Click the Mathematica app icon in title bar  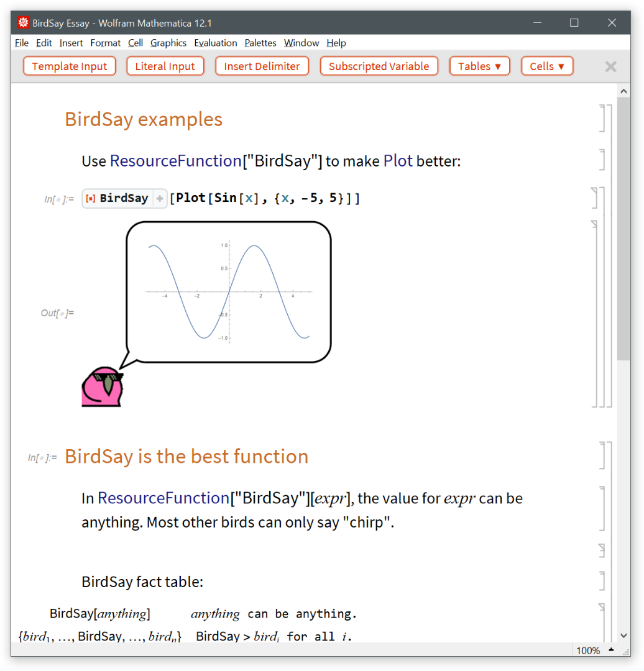point(23,23)
